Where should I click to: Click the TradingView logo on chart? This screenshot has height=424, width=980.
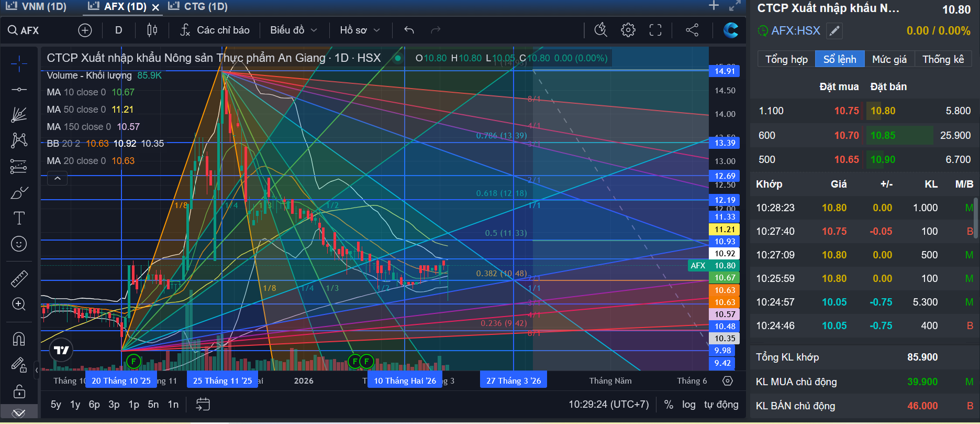[x=61, y=350]
